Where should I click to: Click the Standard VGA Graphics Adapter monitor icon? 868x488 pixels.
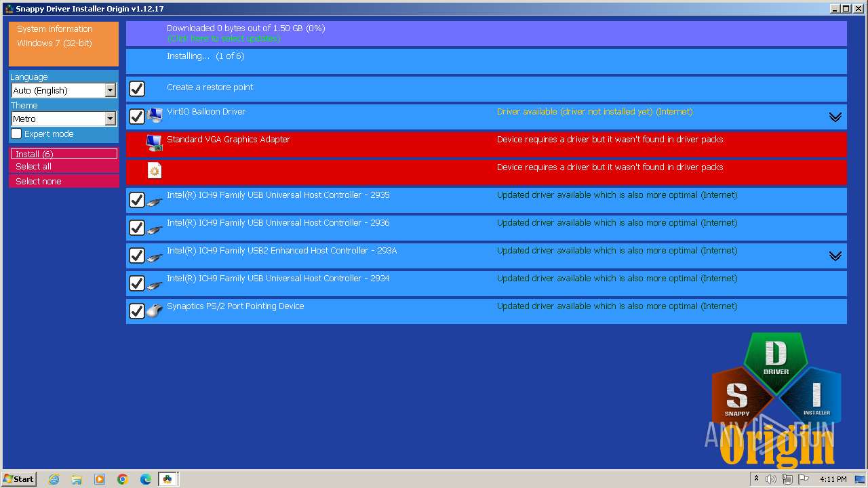pos(155,144)
